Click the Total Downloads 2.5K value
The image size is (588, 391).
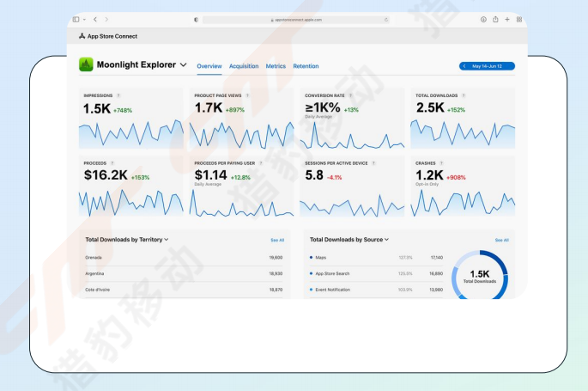(x=430, y=108)
